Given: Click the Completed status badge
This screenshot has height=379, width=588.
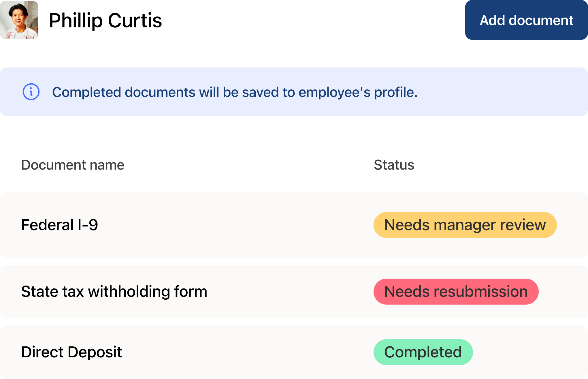Looking at the screenshot, I should click(x=423, y=352).
